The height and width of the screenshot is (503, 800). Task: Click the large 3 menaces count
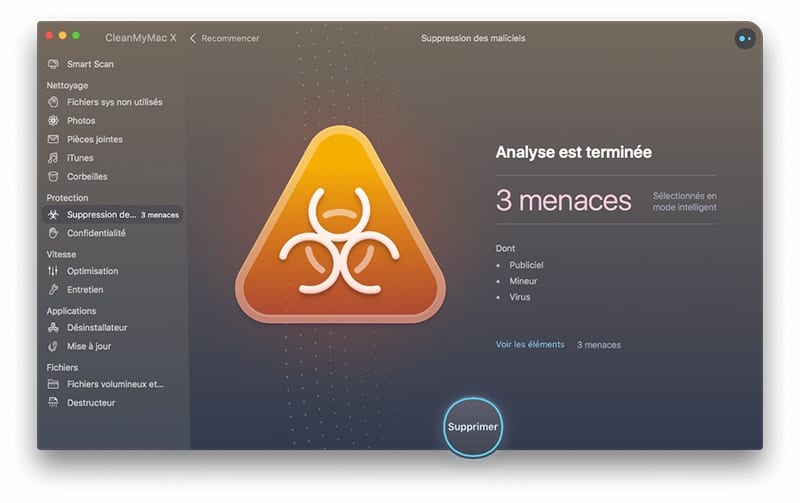pos(563,200)
